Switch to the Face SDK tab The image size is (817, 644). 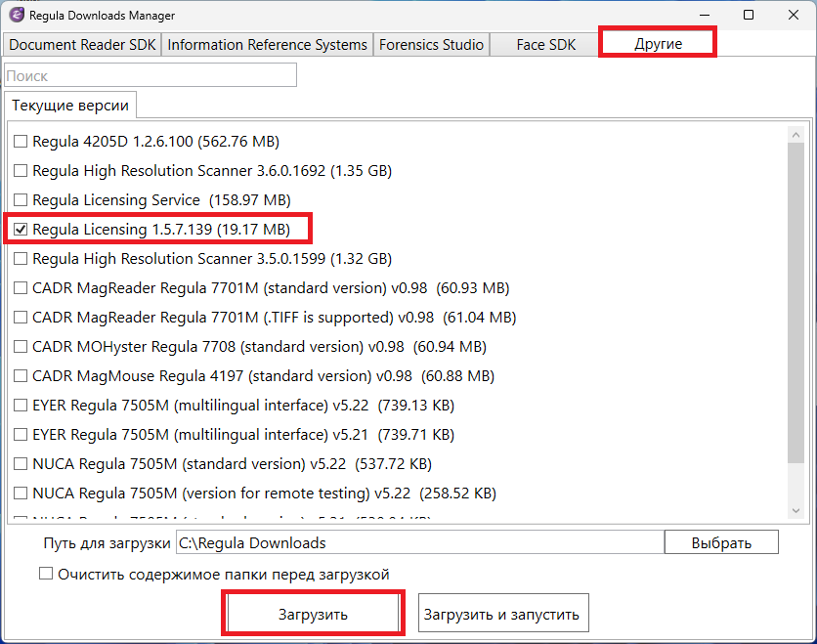546,45
